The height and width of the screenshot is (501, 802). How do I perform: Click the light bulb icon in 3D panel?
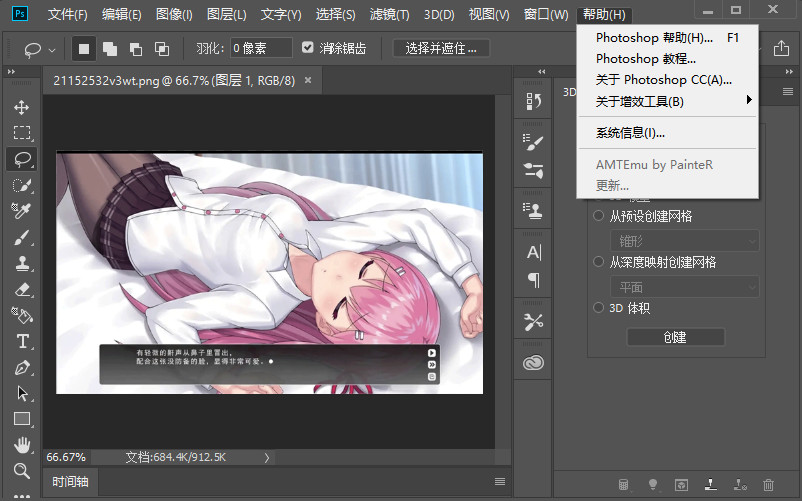tap(653, 484)
